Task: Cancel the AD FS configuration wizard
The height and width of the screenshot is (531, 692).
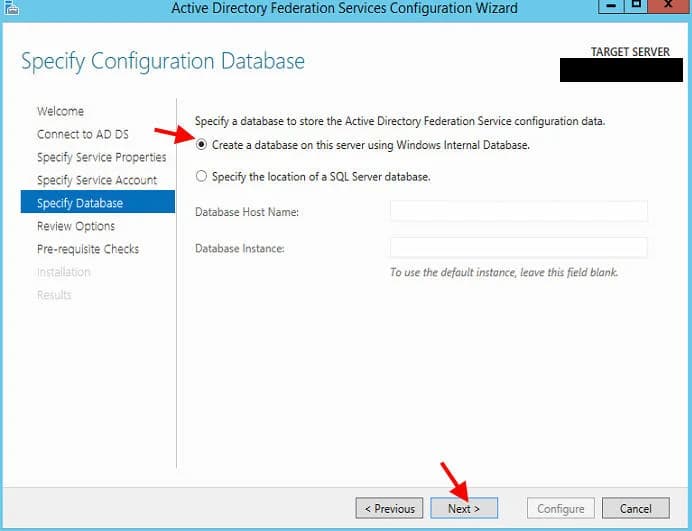Action: tap(636, 508)
